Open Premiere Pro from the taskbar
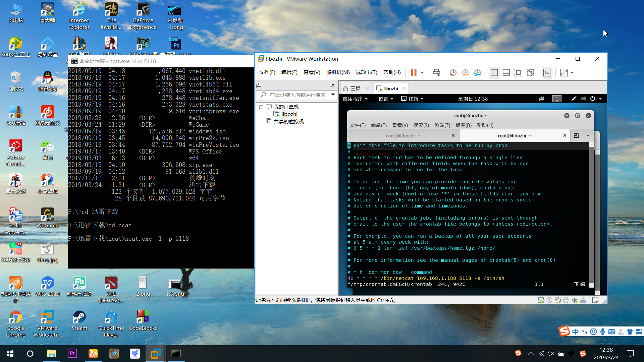Image resolution: width=644 pixels, height=362 pixels. tap(72, 354)
